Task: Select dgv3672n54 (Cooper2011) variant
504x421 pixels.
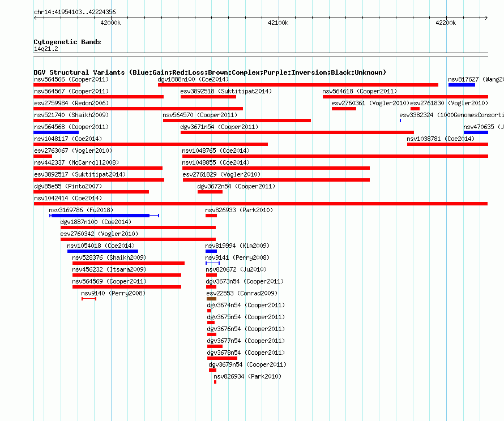Action: coord(236,186)
